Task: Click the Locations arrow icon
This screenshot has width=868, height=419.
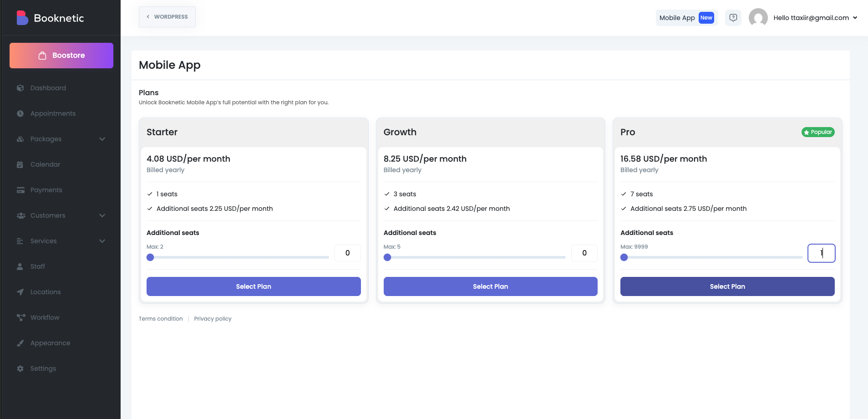Action: click(20, 292)
